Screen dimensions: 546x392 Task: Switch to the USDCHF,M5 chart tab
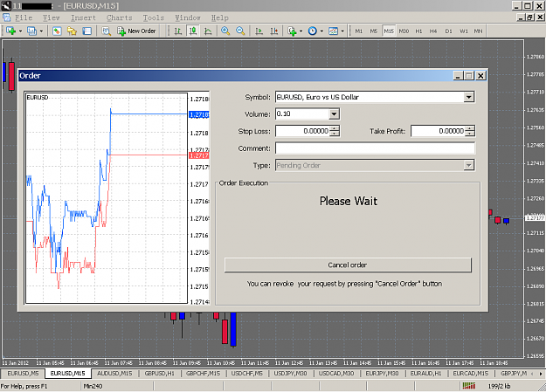pos(247,374)
